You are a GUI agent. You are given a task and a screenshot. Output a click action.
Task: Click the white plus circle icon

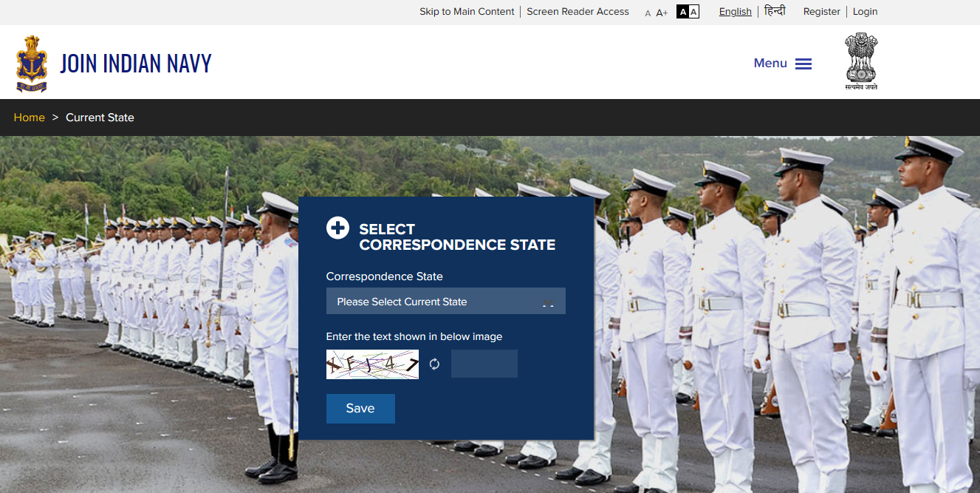pos(337,228)
